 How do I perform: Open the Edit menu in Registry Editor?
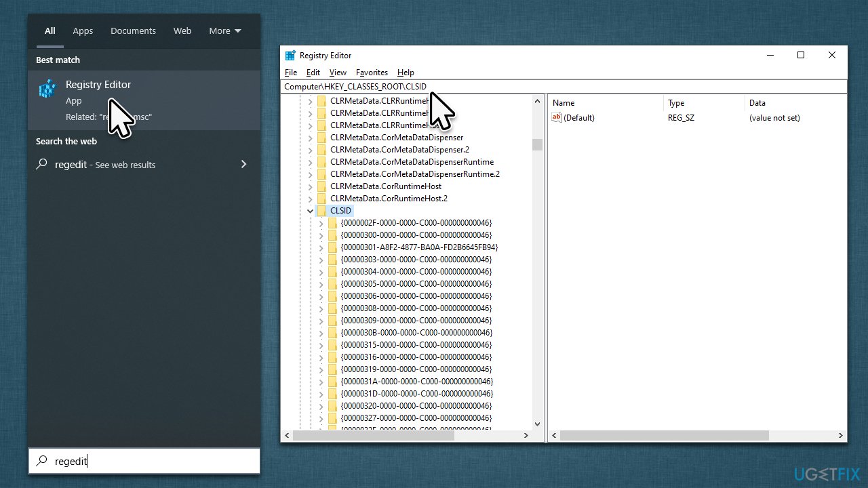(313, 73)
